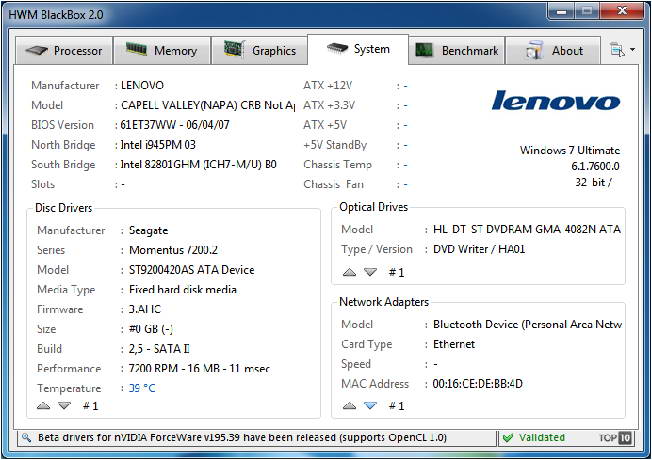Switch to the Processor tab
The image size is (652, 460).
click(x=64, y=50)
